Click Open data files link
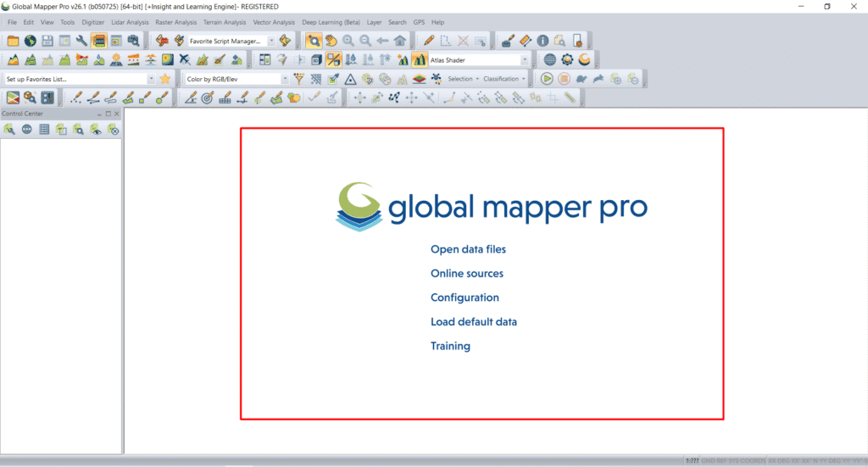 [x=468, y=249]
